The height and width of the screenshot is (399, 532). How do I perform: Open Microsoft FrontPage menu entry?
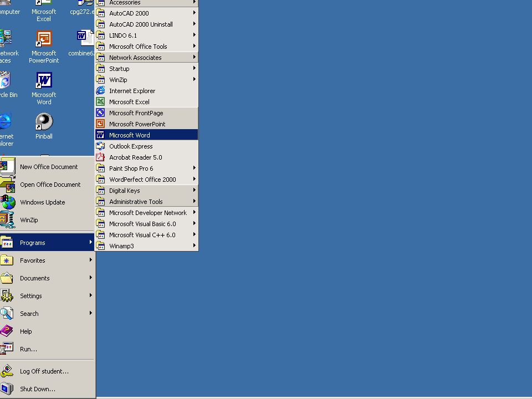146,113
